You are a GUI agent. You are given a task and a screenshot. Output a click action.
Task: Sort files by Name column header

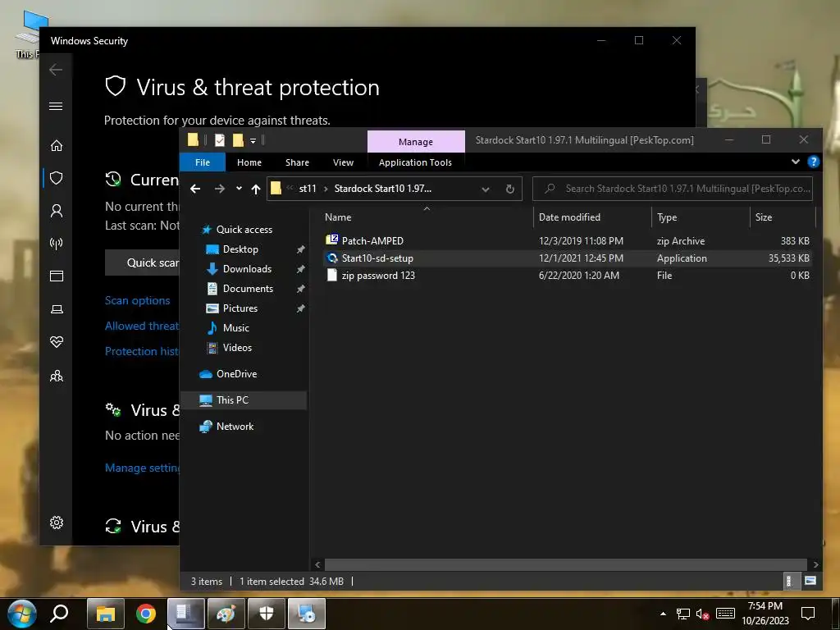427,217
